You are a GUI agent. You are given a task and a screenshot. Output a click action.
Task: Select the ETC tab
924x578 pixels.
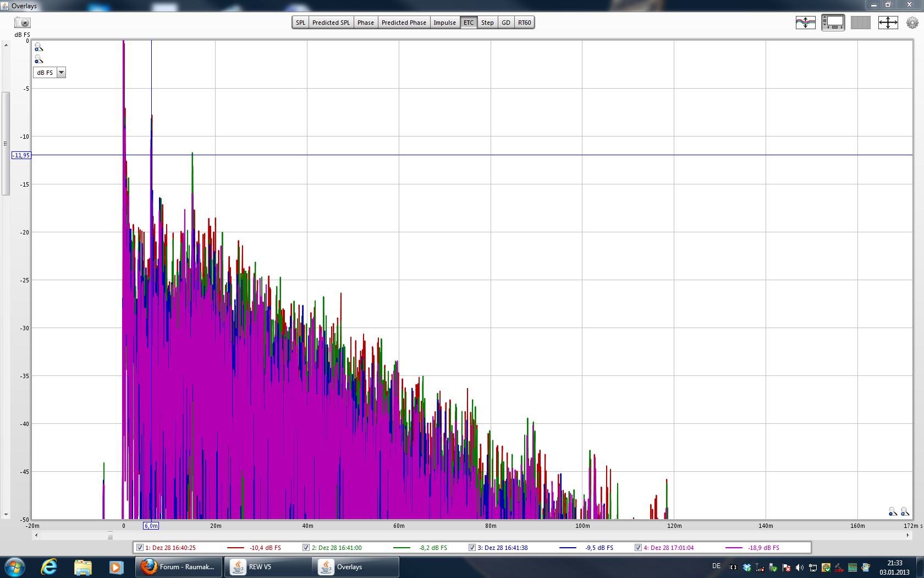pos(469,23)
